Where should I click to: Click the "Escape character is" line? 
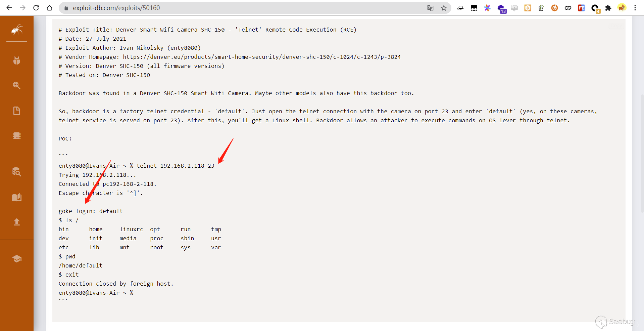tap(101, 193)
